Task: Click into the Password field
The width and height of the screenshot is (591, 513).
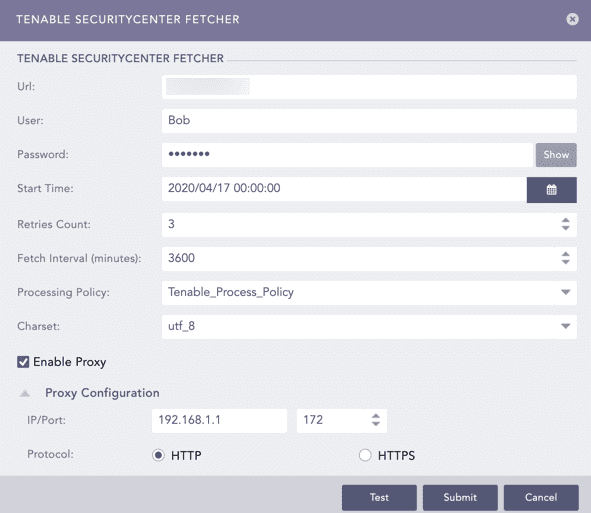Action: (347, 155)
